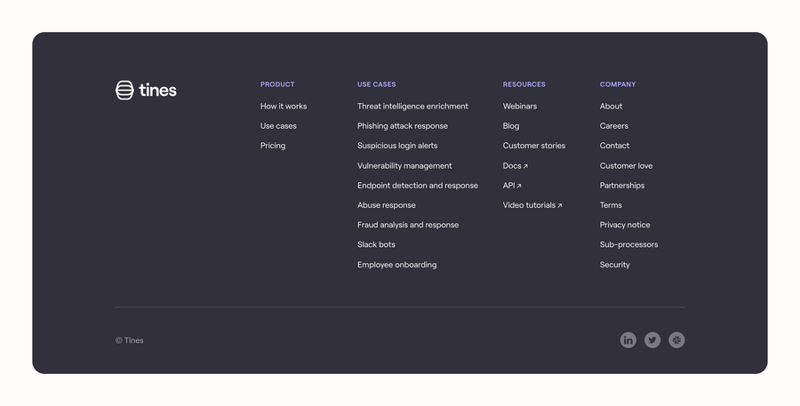Select Suspicious login alerts link
The width and height of the screenshot is (800, 406).
[397, 146]
